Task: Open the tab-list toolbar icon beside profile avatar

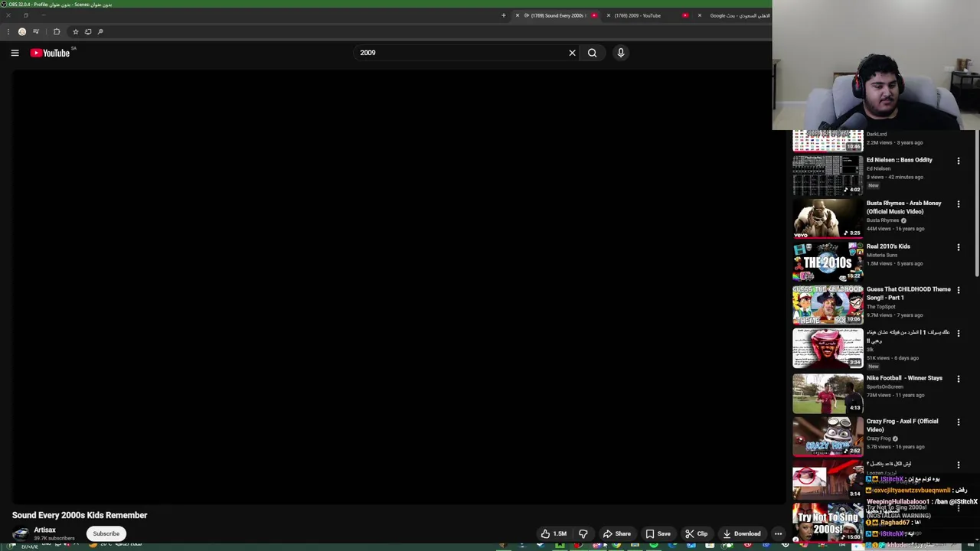Action: 36,31
